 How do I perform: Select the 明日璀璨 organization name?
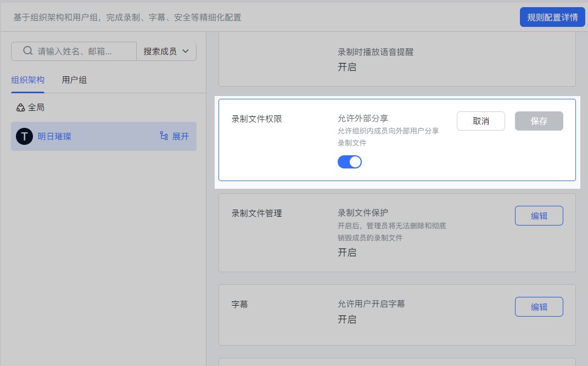click(54, 136)
